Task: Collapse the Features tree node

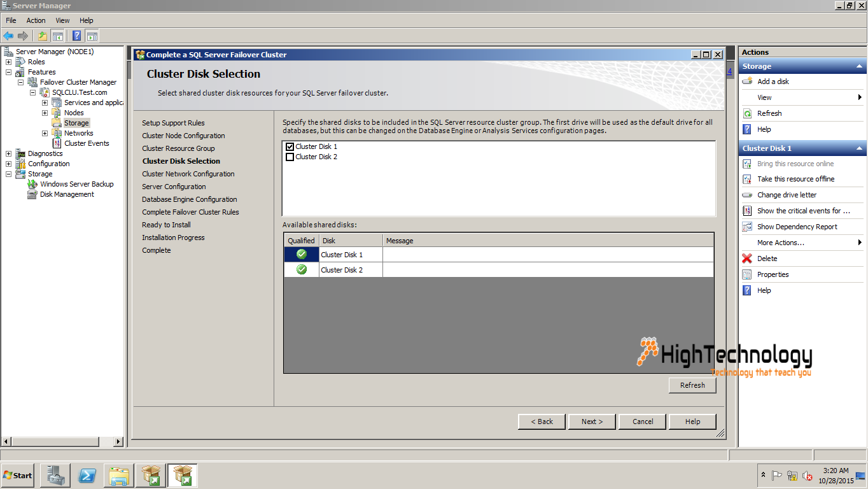Action: pos(8,72)
